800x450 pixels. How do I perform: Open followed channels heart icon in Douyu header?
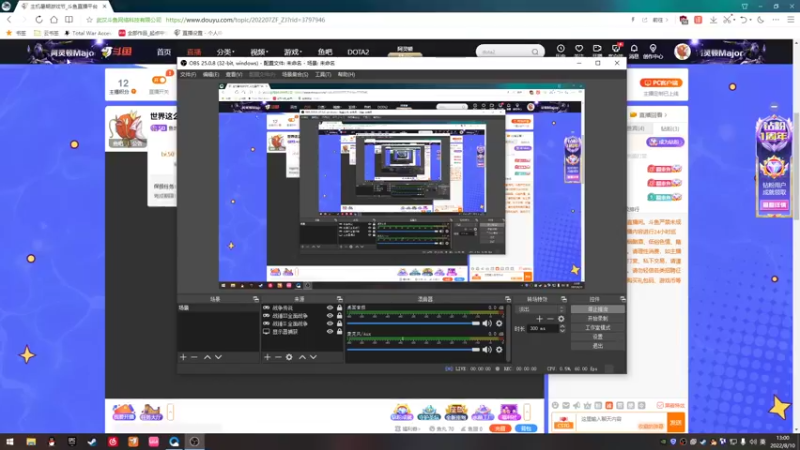[x=579, y=49]
